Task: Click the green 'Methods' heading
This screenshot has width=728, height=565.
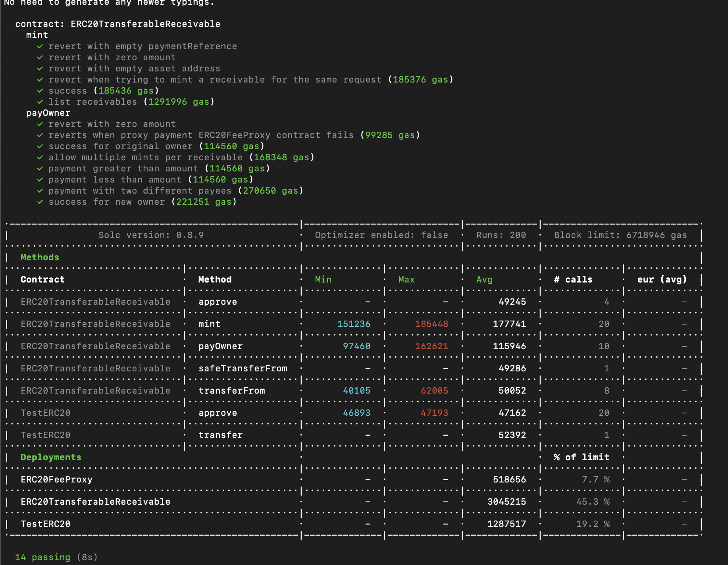Action: pyautogui.click(x=40, y=258)
